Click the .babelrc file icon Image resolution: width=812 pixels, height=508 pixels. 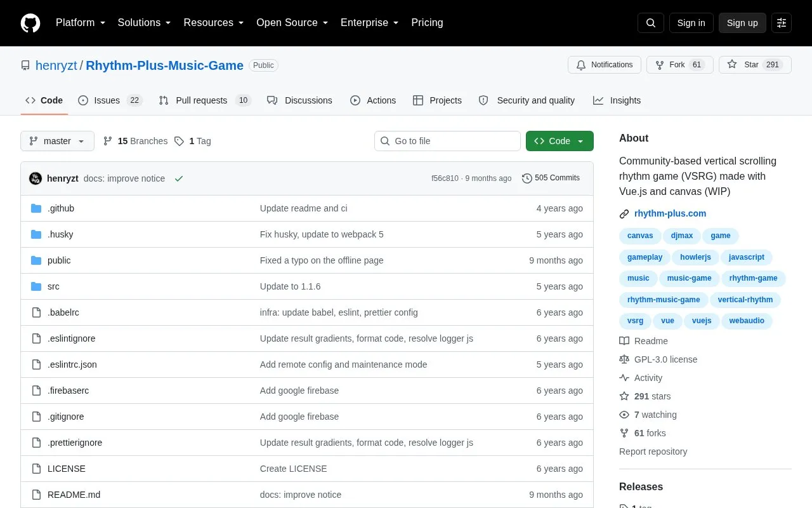36,312
